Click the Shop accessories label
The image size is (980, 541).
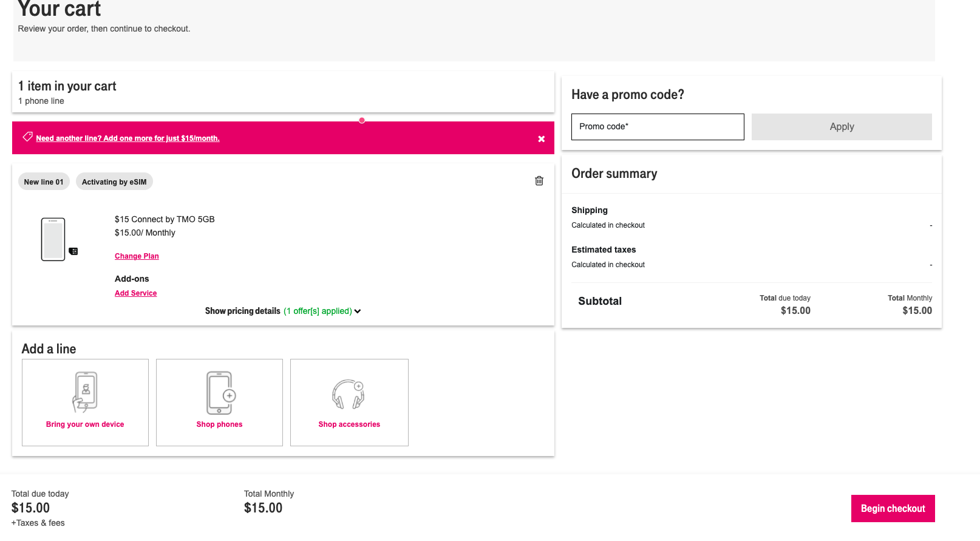(x=349, y=424)
